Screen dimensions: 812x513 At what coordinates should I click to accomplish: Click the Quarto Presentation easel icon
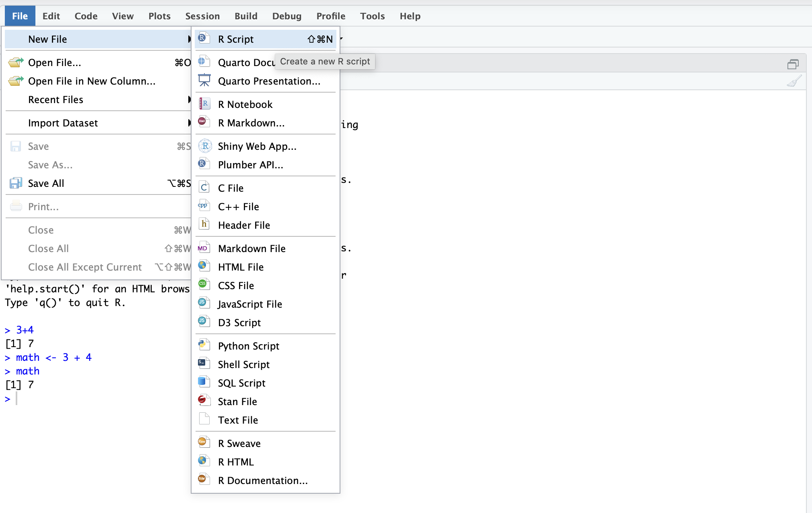(204, 81)
